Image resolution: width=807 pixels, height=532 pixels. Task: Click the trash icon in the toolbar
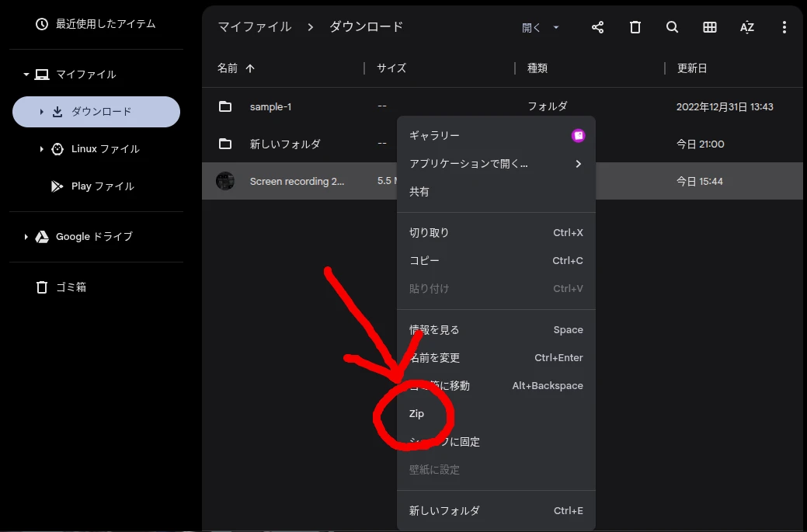tap(635, 26)
